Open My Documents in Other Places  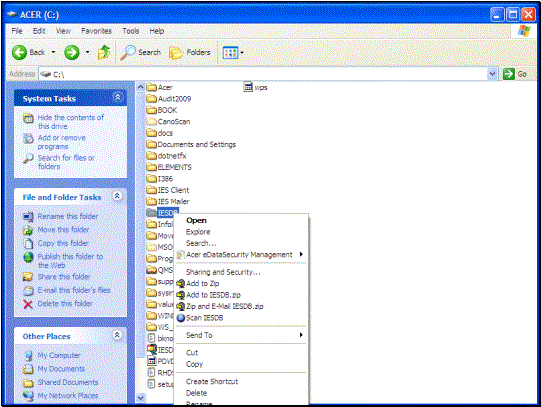tap(61, 369)
